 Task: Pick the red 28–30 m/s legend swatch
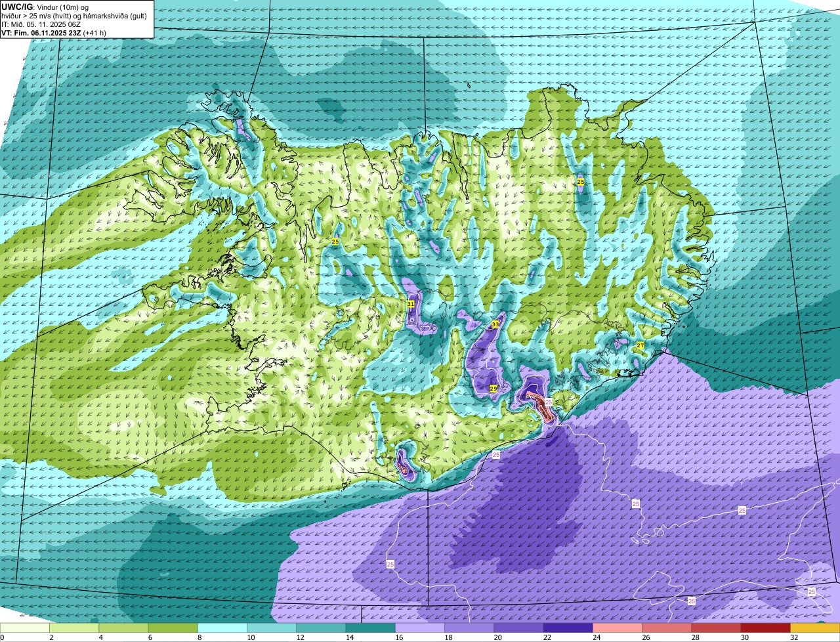[716, 628]
